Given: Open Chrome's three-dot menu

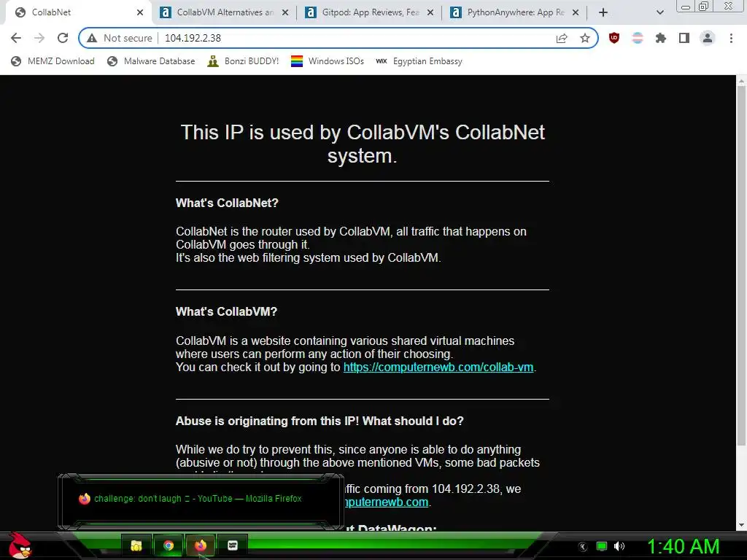Looking at the screenshot, I should 731,38.
